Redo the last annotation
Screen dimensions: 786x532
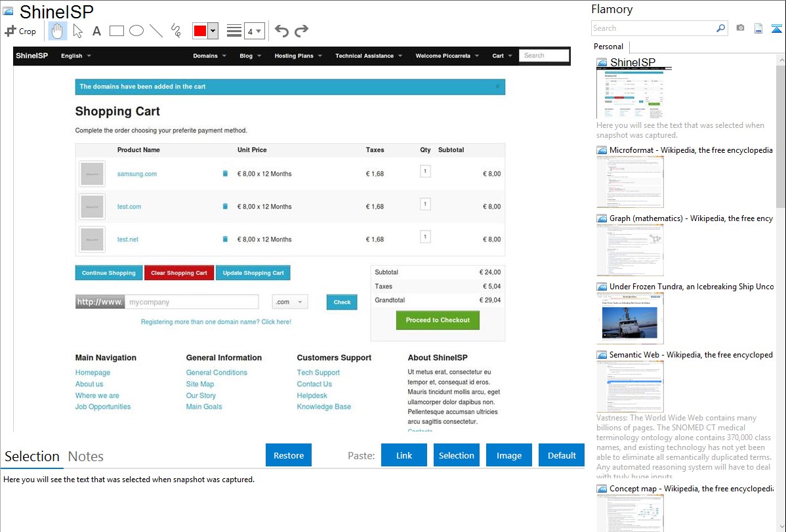pos(301,31)
